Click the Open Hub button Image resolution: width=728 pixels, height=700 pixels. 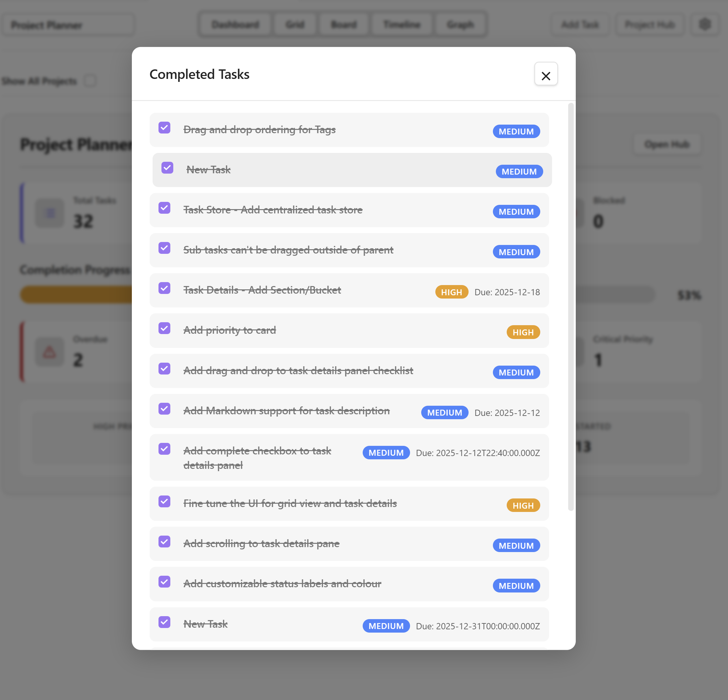point(667,144)
